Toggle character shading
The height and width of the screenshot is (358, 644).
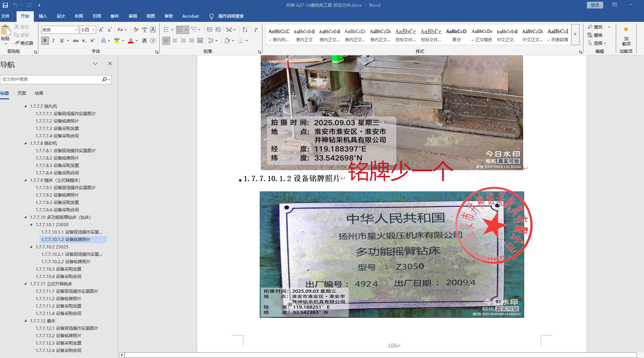[144, 41]
